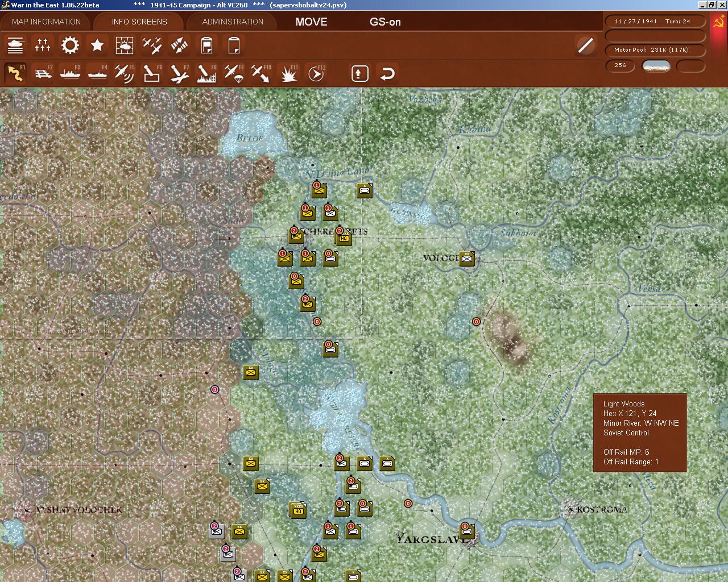Click the empty status field under the date
Screen dimensions: 728x582
(655, 36)
